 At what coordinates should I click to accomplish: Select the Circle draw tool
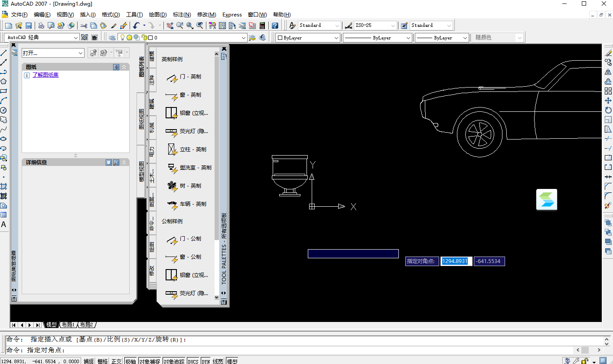pyautogui.click(x=3, y=110)
